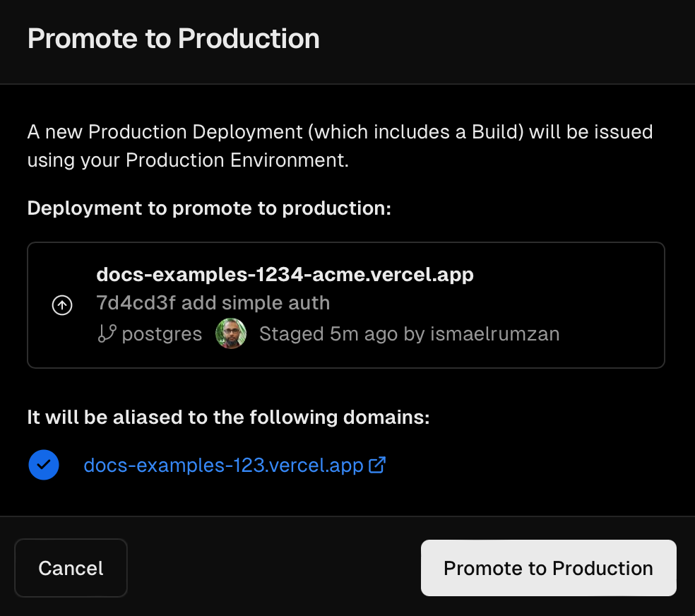Open the docs-examples-123.vercel.app domain link
695x616 pixels.
click(223, 466)
